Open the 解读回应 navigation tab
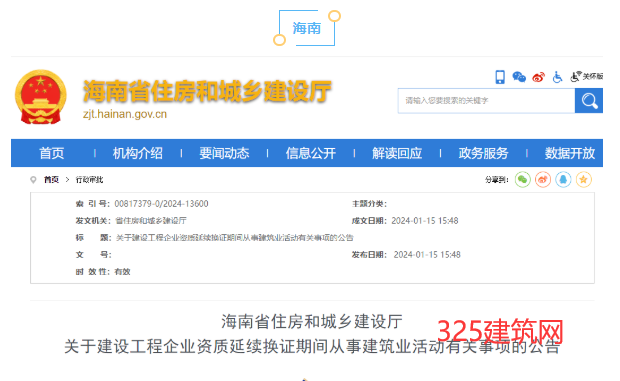 [x=397, y=153]
